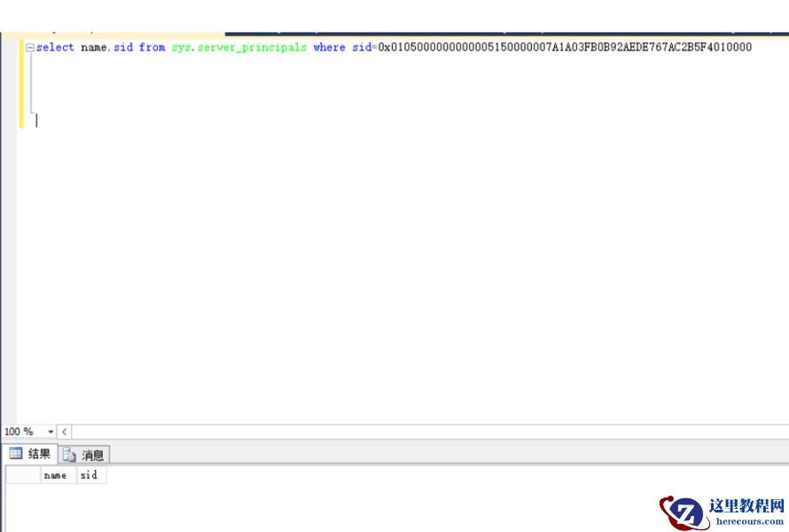The height and width of the screenshot is (532, 789).
Task: Collapse the select statement code block
Action: tap(30, 48)
